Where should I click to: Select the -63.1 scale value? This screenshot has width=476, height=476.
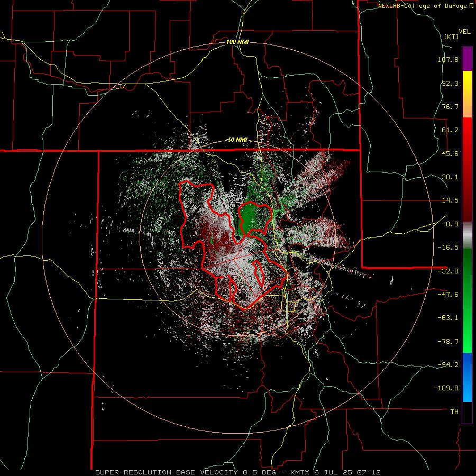[448, 318]
